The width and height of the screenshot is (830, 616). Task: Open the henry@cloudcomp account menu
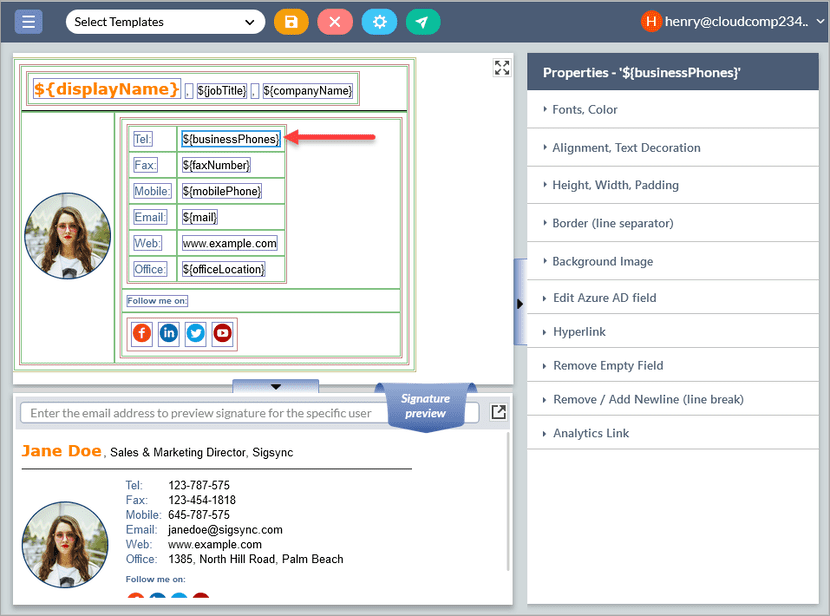[731, 21]
